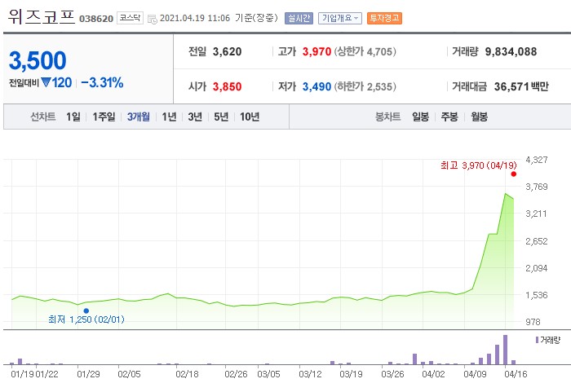Viewport: 571px width, 392px height.
Task: Click the current price 3,500
Action: point(38,60)
